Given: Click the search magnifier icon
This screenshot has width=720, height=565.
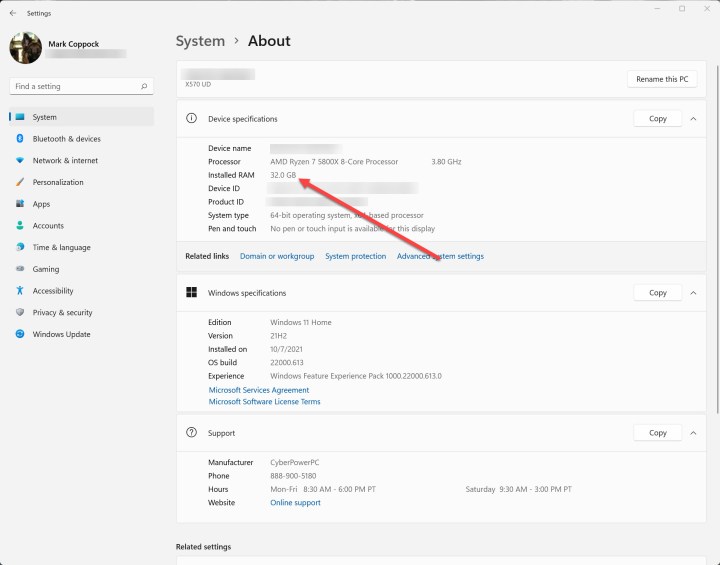Looking at the screenshot, I should point(144,86).
